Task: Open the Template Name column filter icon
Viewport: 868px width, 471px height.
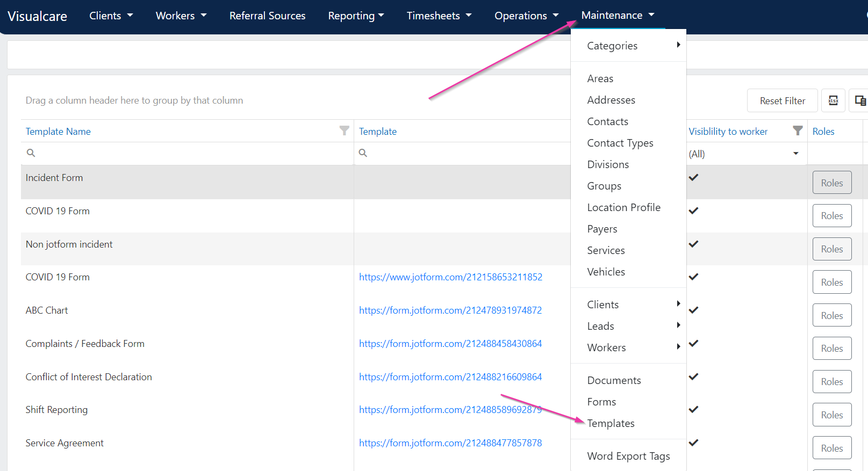Action: click(345, 131)
